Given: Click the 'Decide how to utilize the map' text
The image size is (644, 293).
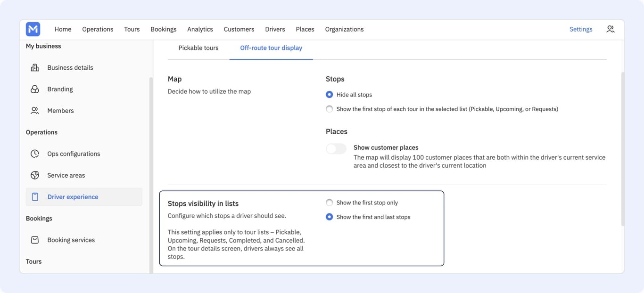Looking at the screenshot, I should tap(209, 91).
